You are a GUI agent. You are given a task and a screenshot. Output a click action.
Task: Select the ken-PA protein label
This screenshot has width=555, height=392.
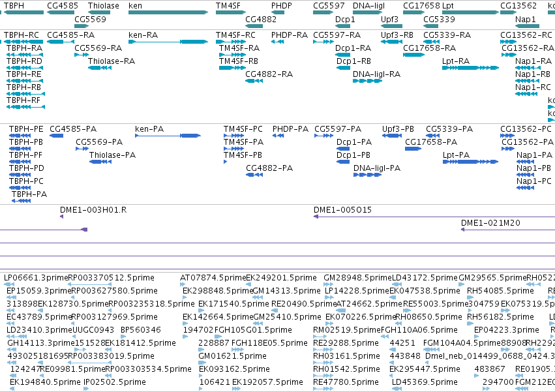(x=149, y=129)
